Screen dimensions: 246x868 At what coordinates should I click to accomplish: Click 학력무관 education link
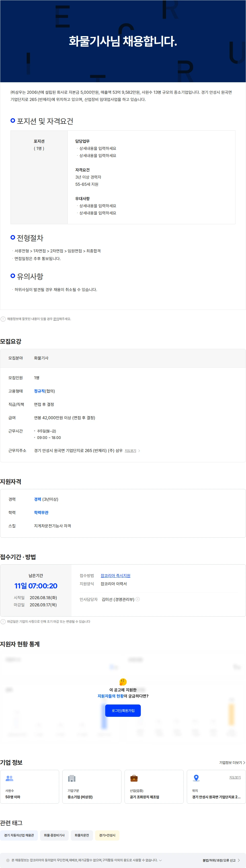point(41,512)
